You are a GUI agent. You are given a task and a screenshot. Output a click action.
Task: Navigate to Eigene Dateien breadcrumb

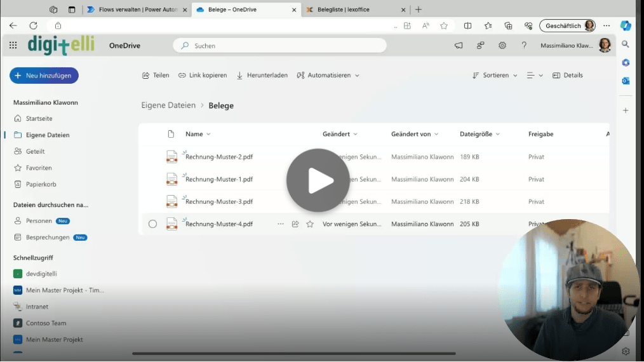[168, 105]
